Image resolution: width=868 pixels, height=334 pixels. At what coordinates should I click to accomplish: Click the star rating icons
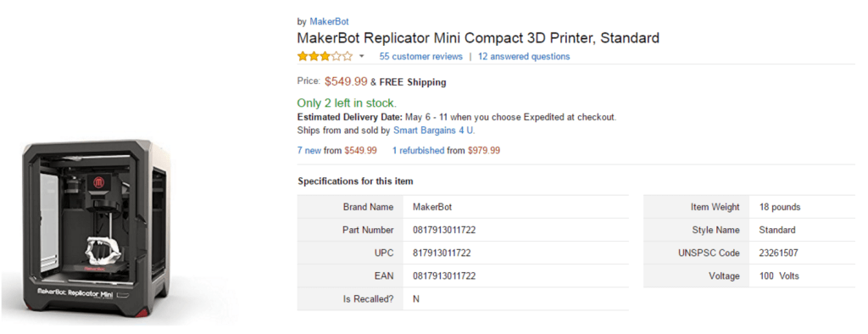tap(325, 56)
